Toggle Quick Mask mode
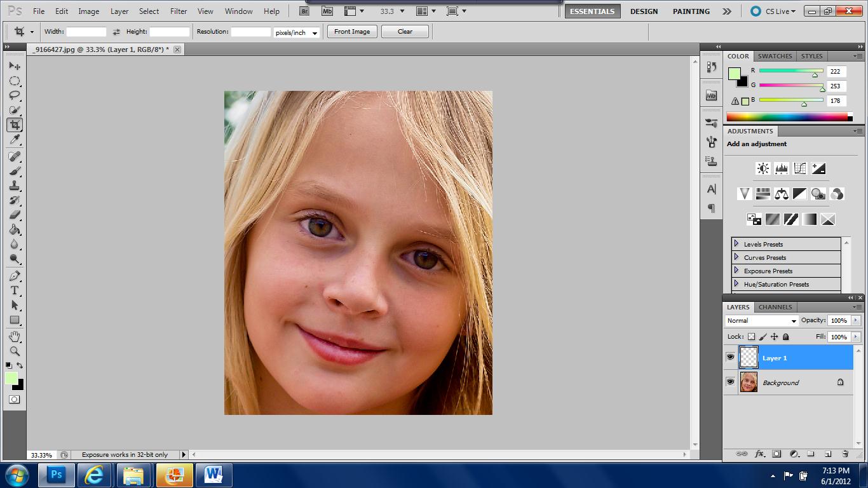This screenshot has width=868, height=488. pyautogui.click(x=14, y=400)
